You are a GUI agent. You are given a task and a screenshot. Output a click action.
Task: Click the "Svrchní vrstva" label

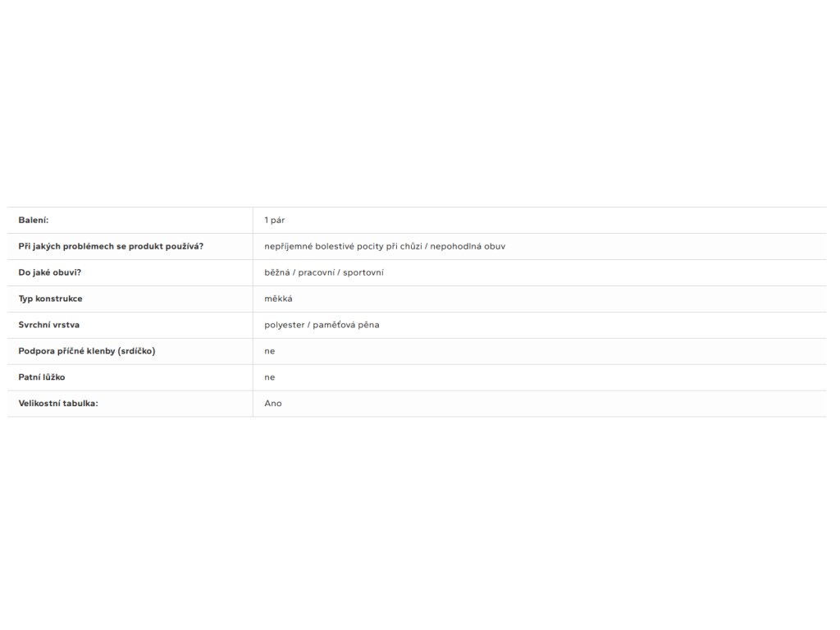click(x=49, y=325)
